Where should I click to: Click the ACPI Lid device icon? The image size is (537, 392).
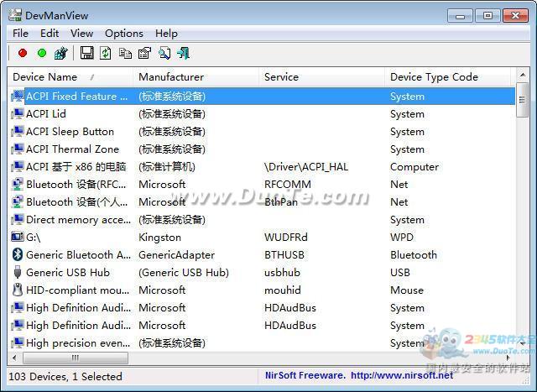pyautogui.click(x=18, y=114)
